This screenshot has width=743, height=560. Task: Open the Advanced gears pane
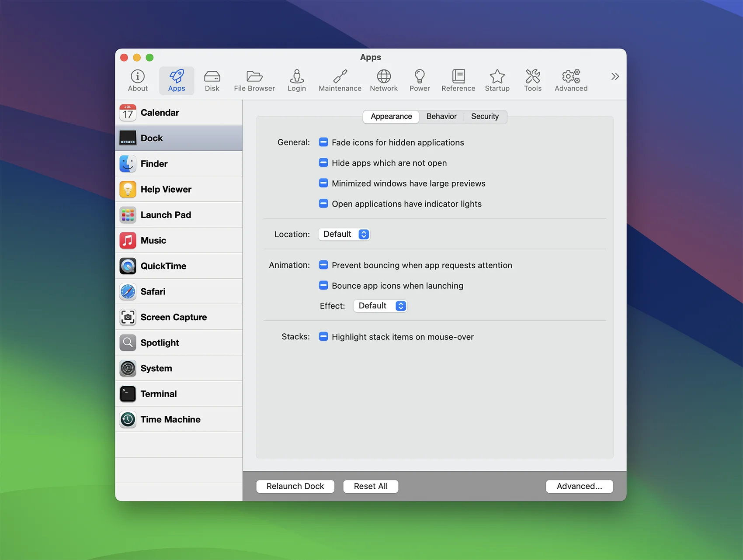click(x=571, y=81)
